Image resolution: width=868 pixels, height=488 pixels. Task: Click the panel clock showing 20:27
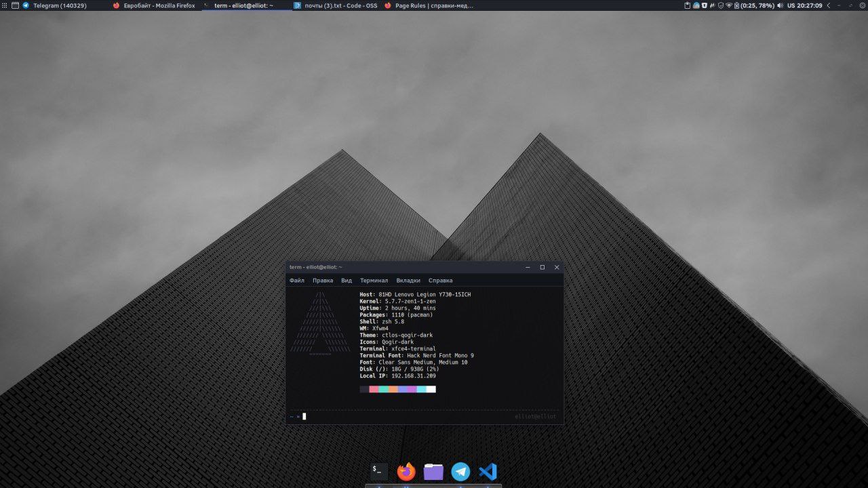tap(810, 5)
